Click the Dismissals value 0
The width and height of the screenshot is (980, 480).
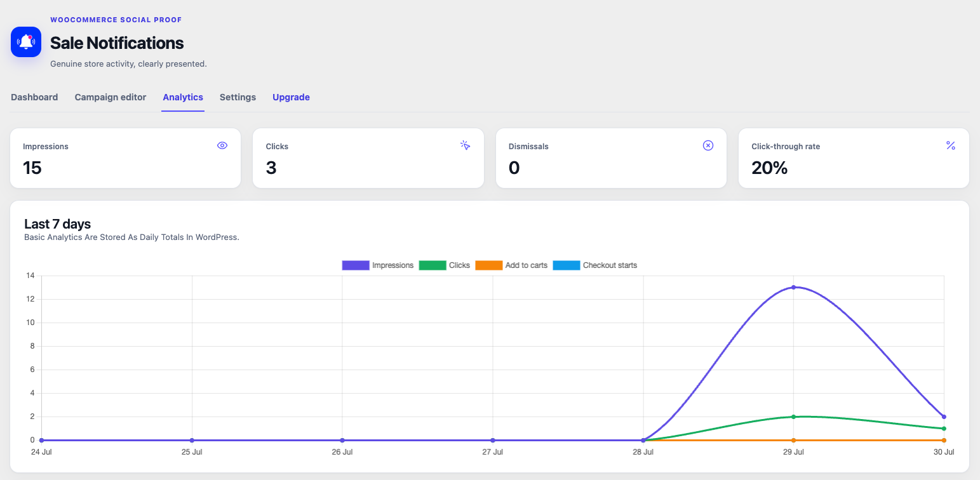[514, 168]
